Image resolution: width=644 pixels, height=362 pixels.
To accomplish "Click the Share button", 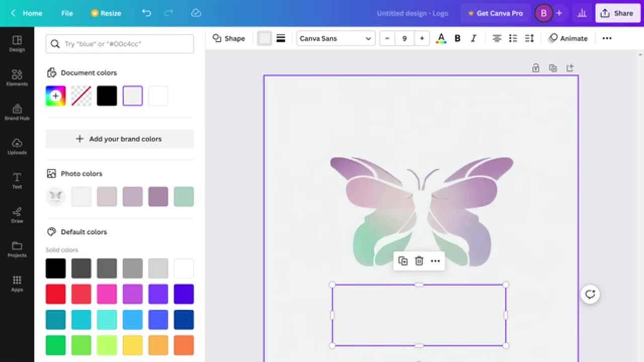I will 617,13.
